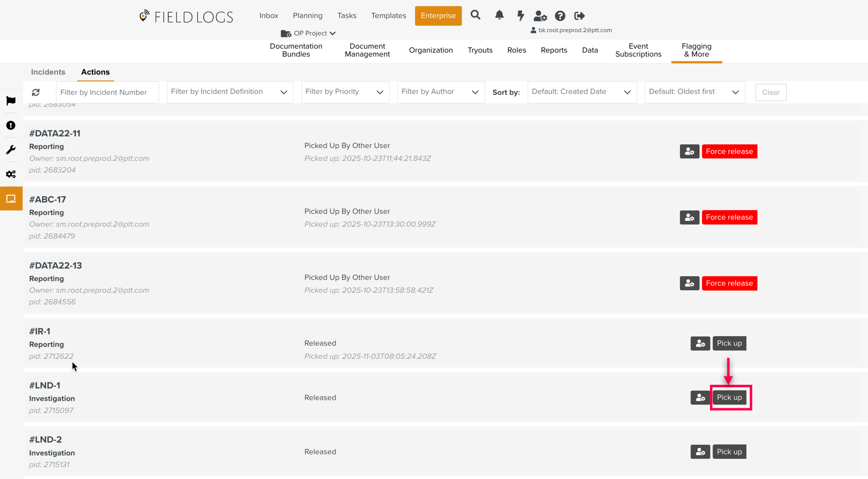The height and width of the screenshot is (479, 868).
Task: Expand Filter by Incident Definition dropdown
Action: pos(230,92)
